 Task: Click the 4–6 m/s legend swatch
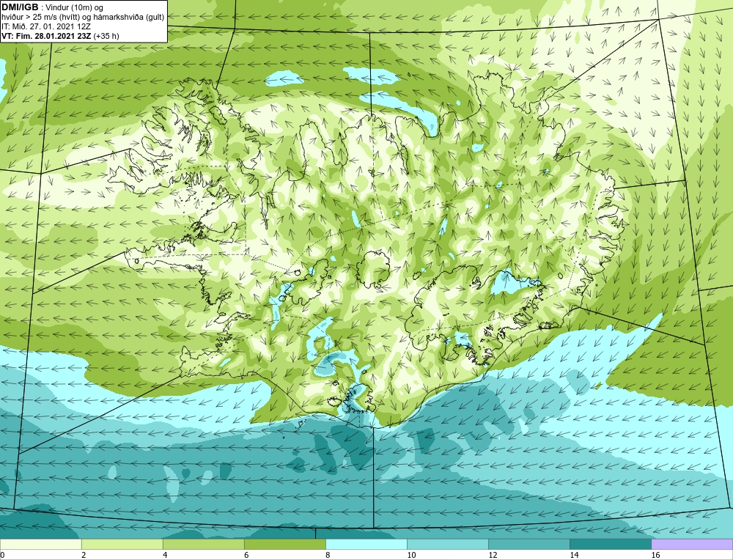pos(203,544)
